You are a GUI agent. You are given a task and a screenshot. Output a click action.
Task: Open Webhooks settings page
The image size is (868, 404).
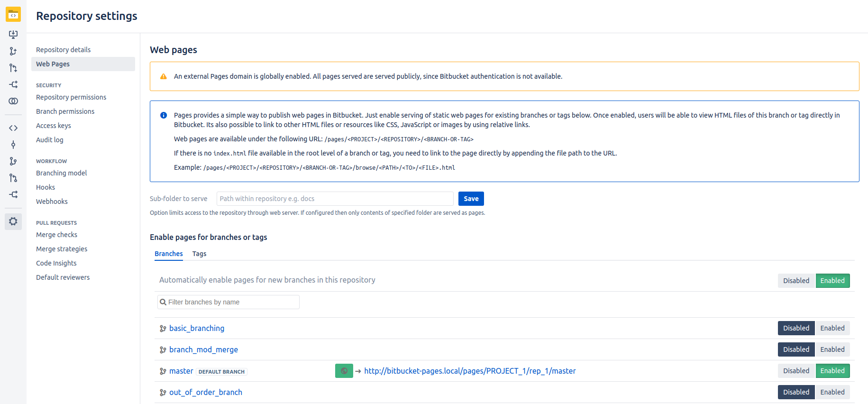pyautogui.click(x=52, y=202)
